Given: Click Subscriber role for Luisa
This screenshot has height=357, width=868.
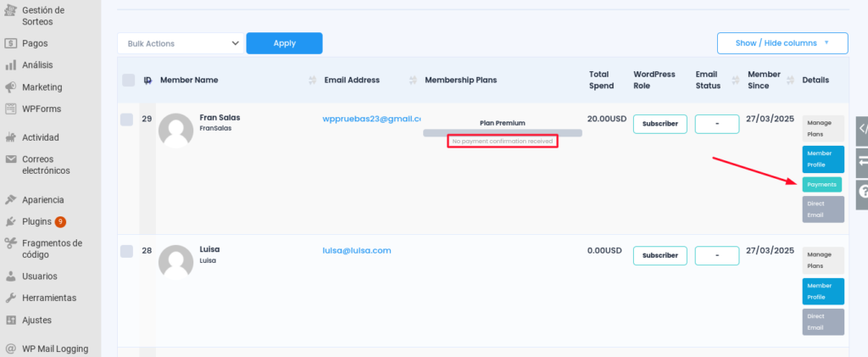Looking at the screenshot, I should tap(659, 256).
